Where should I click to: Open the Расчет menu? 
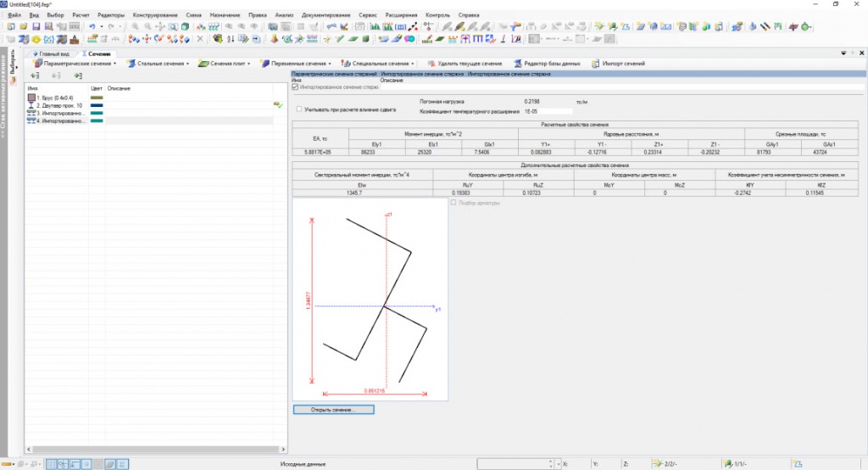tap(81, 15)
